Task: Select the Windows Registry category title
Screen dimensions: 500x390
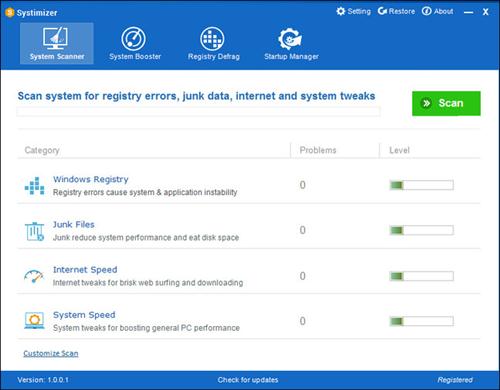Action: tap(91, 179)
